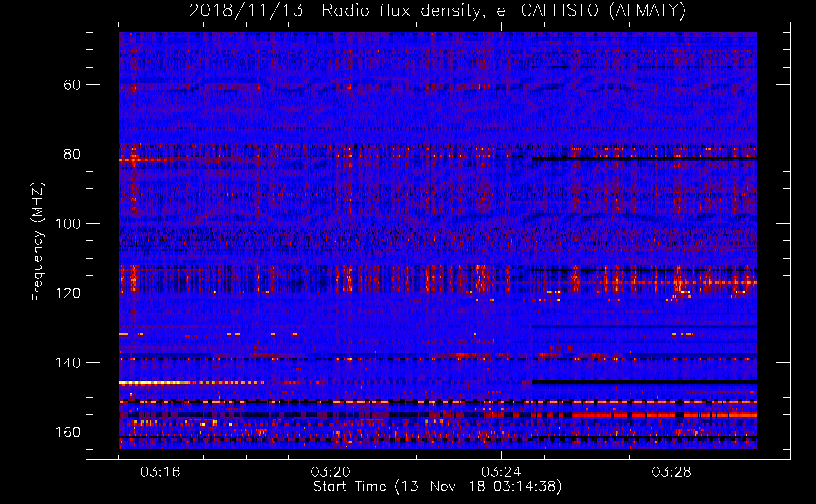This screenshot has width=816, height=504.
Task: Click the bright yellow emission band near 146 MHz
Action: click(x=154, y=383)
